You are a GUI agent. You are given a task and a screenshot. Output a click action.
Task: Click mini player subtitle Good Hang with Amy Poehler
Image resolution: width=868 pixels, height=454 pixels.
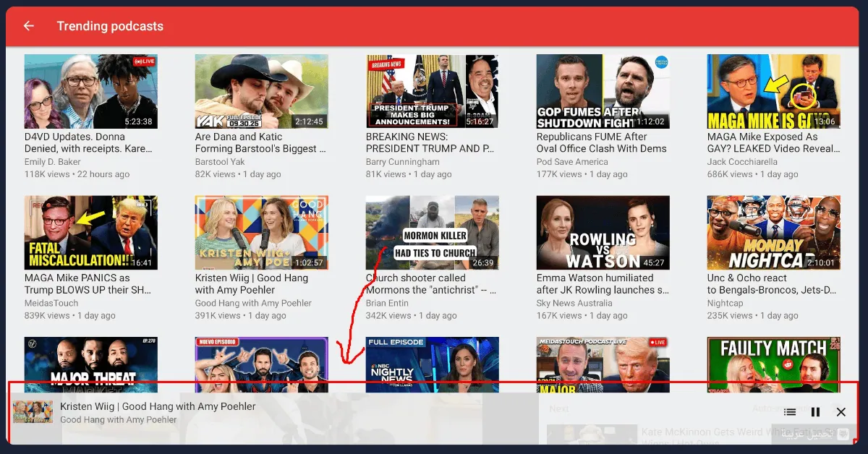pos(119,420)
